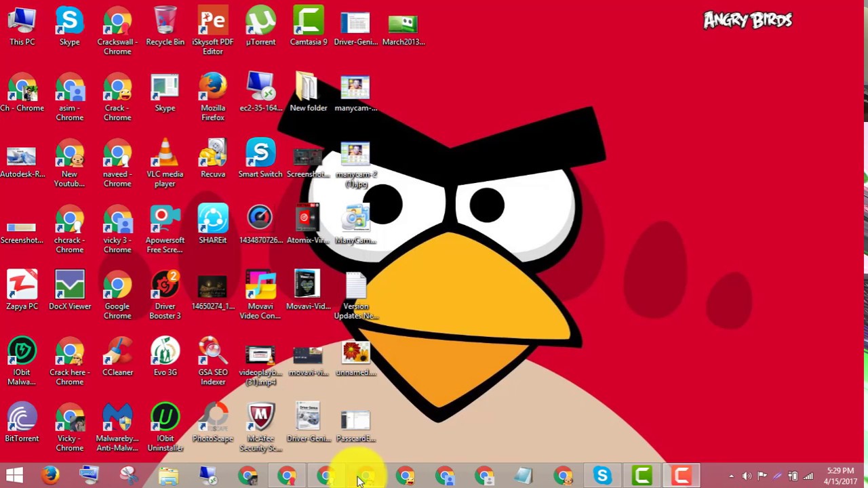Open the volume speaker tray icon
The image size is (868, 488).
(x=747, y=476)
